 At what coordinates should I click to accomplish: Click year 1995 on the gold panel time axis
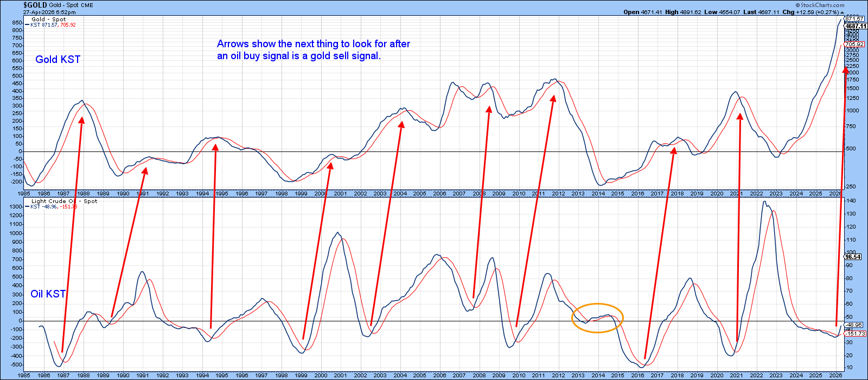(x=222, y=194)
